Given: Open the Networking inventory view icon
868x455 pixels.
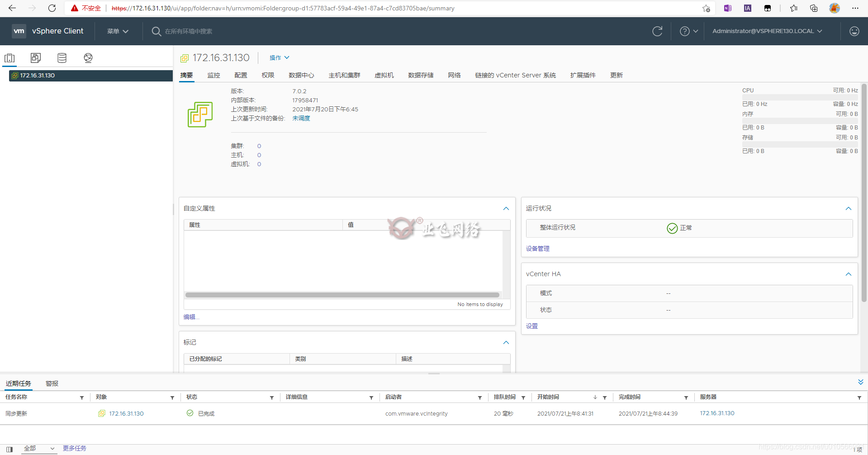Looking at the screenshot, I should click(x=88, y=58).
